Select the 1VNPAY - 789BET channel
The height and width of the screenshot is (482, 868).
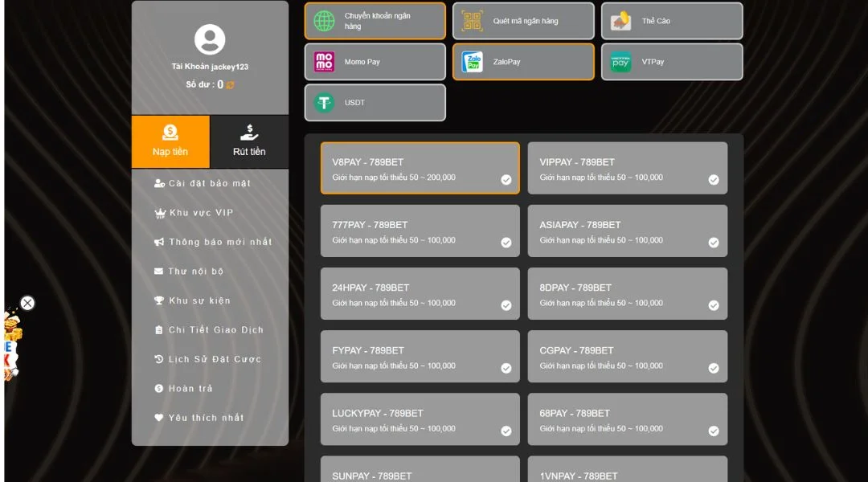627,469
